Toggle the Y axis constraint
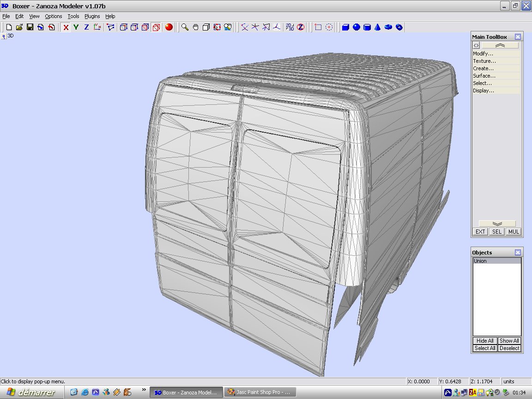 76,27
